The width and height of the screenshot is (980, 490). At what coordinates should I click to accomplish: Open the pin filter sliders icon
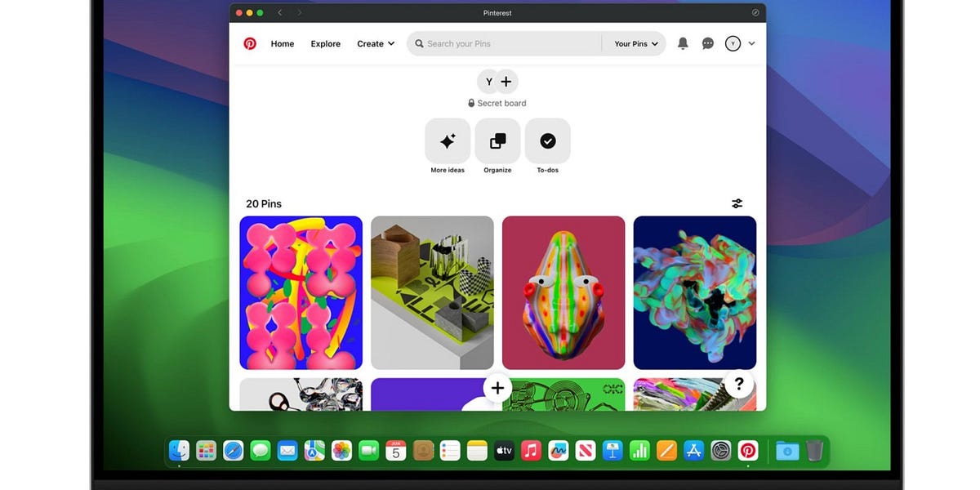click(737, 203)
